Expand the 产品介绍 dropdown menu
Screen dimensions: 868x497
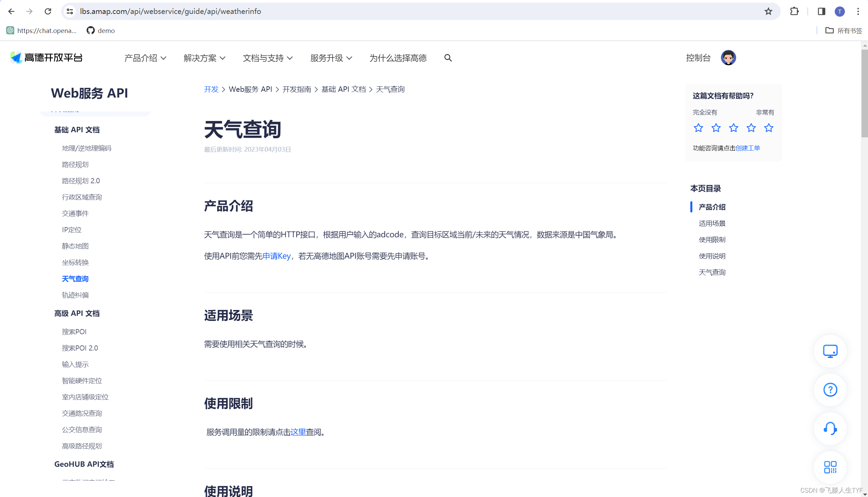click(145, 58)
